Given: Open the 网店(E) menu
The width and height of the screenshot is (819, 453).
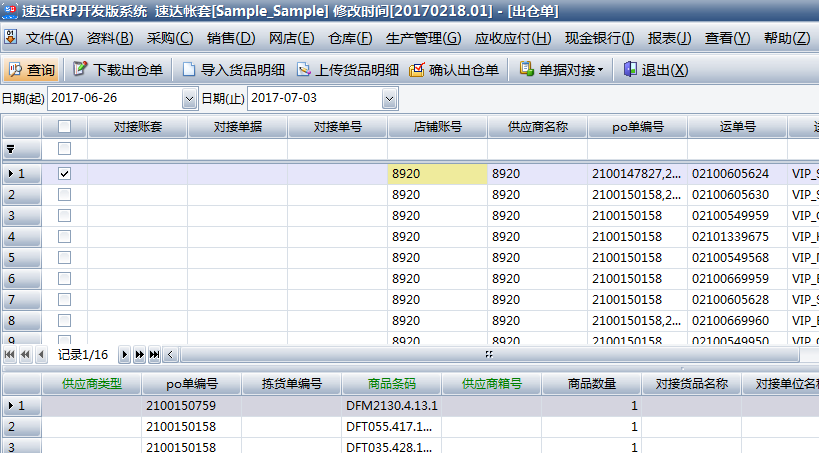Looking at the screenshot, I should pos(291,38).
